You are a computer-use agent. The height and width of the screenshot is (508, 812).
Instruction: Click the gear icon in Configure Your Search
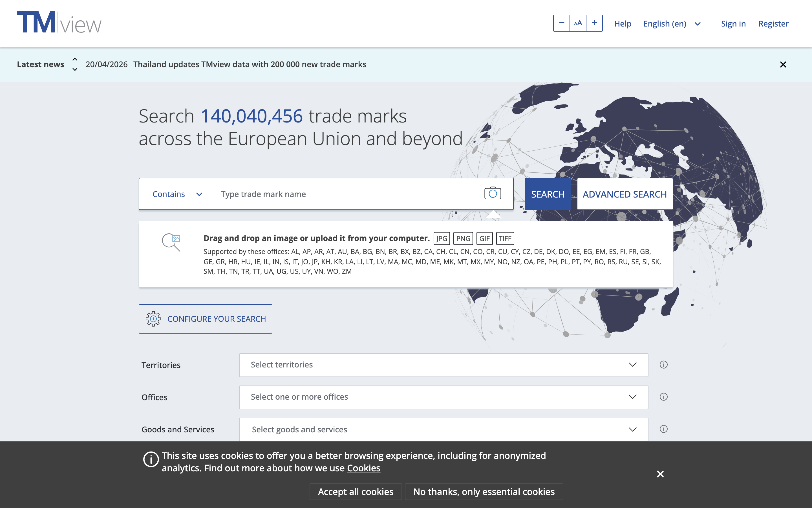153,319
